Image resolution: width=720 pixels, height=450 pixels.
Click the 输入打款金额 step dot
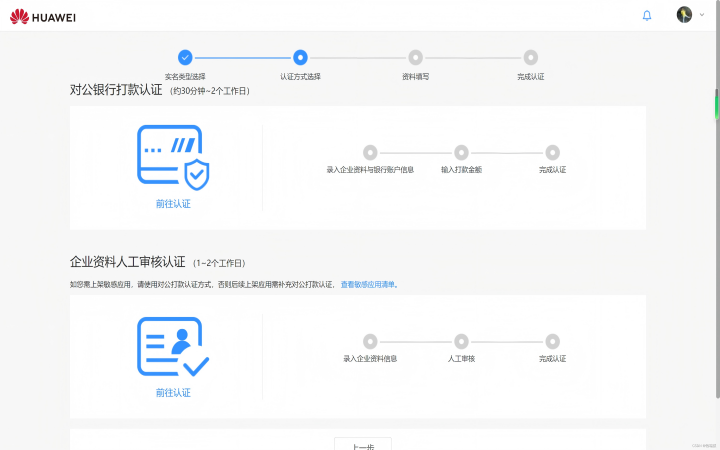pos(461,152)
